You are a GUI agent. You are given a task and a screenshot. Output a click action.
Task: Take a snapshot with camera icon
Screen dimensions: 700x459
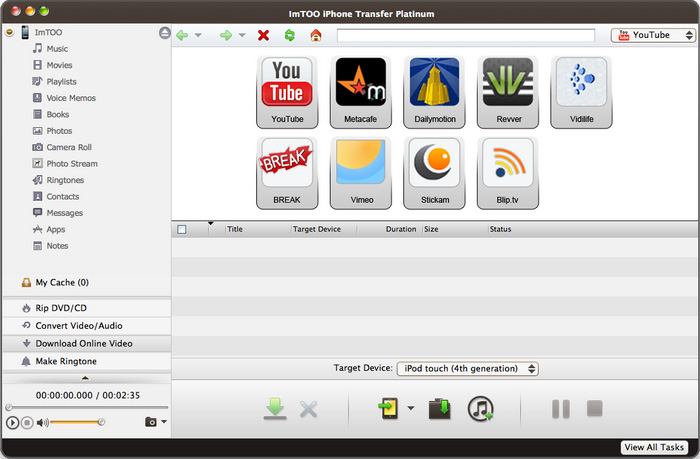coord(151,422)
